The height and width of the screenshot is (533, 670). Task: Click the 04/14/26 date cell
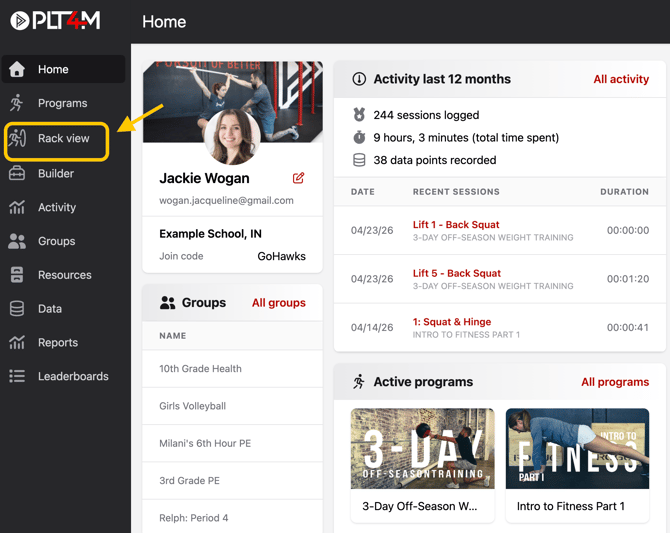(x=372, y=327)
